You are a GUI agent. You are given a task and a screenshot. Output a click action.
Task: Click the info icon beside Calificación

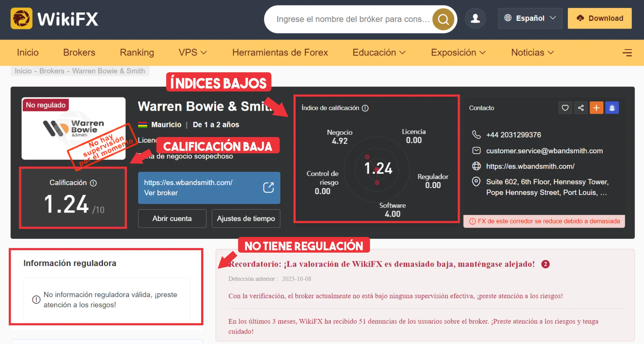click(93, 183)
